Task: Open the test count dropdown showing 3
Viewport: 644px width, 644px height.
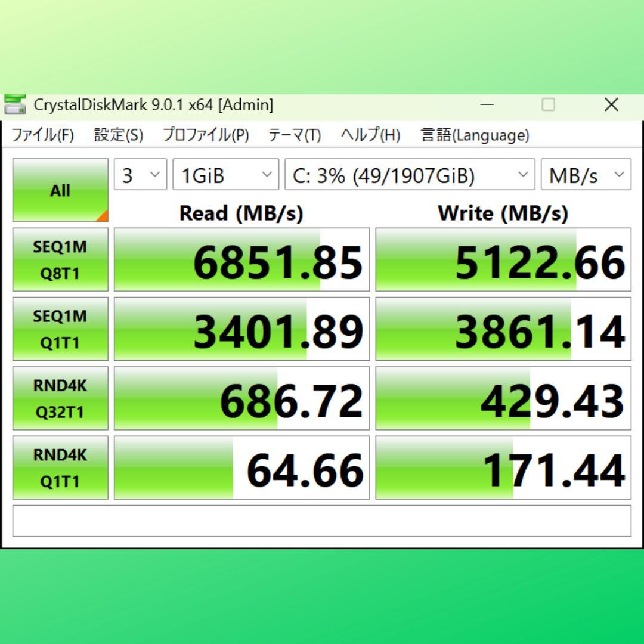Action: click(x=139, y=175)
